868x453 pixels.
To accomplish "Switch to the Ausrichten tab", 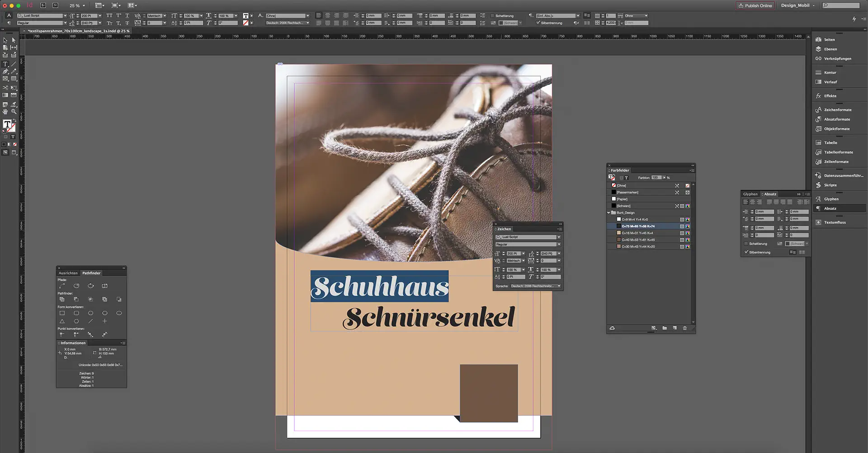I will click(68, 273).
